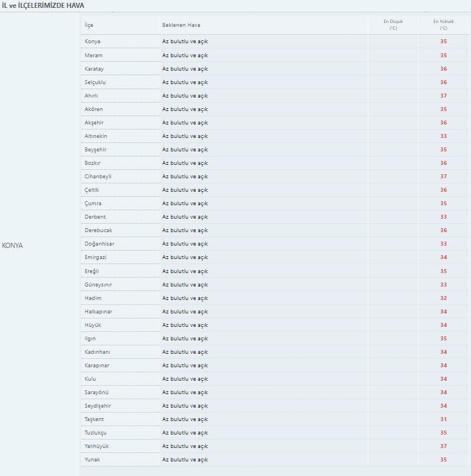The height and width of the screenshot is (476, 471).
Task: Select the Meram district row label
Action: [x=94, y=55]
